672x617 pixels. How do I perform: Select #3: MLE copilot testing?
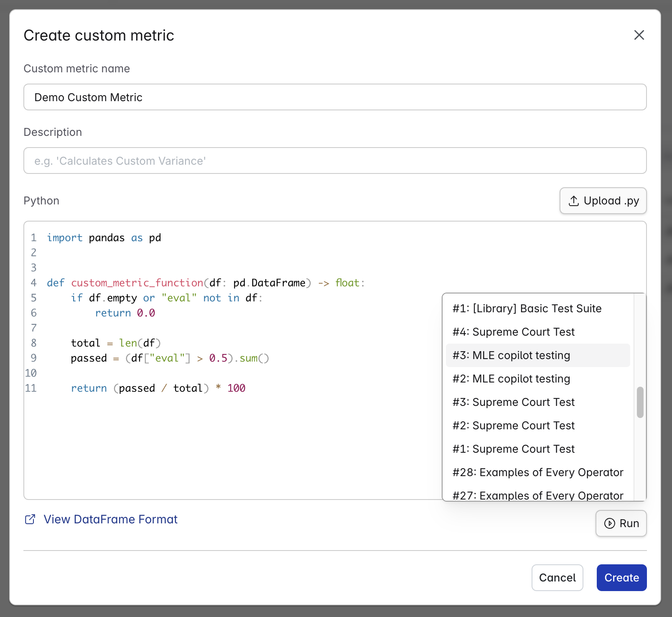511,355
